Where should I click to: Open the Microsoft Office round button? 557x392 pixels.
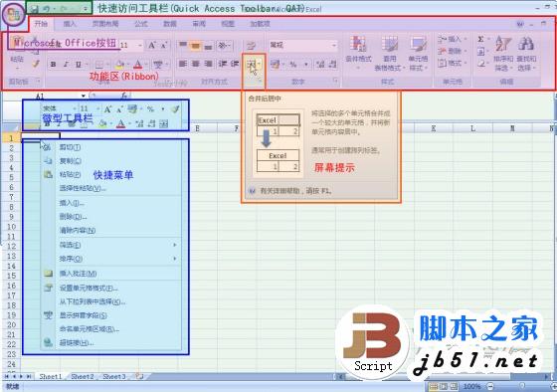pyautogui.click(x=14, y=15)
